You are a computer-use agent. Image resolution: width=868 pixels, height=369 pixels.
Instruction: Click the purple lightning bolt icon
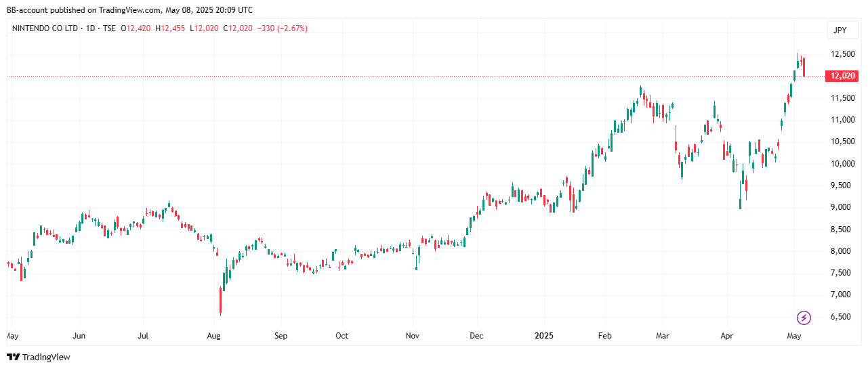pos(804,318)
